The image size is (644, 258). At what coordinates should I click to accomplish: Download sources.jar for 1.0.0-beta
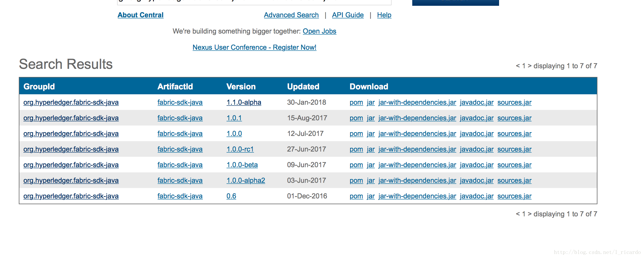tap(514, 165)
